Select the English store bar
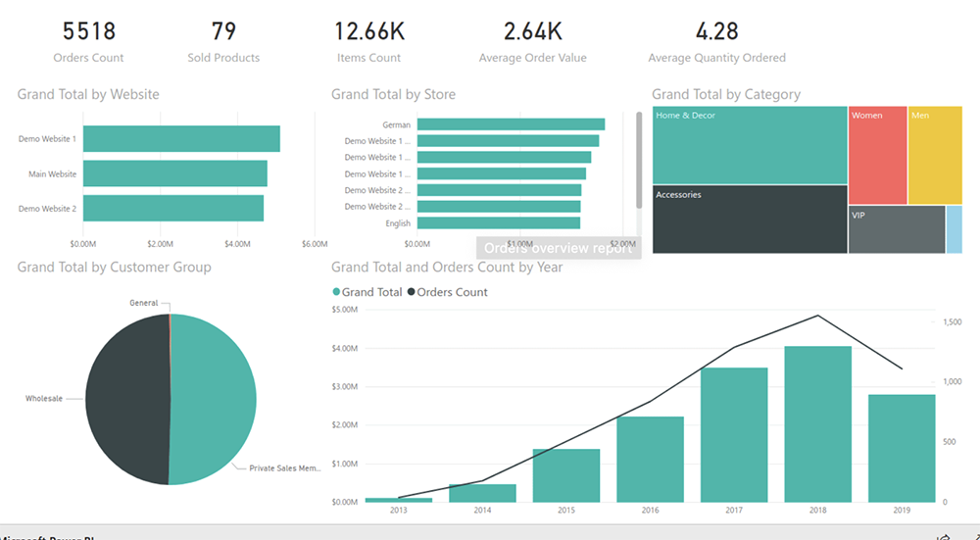This screenshot has height=540, width=980. [x=499, y=223]
